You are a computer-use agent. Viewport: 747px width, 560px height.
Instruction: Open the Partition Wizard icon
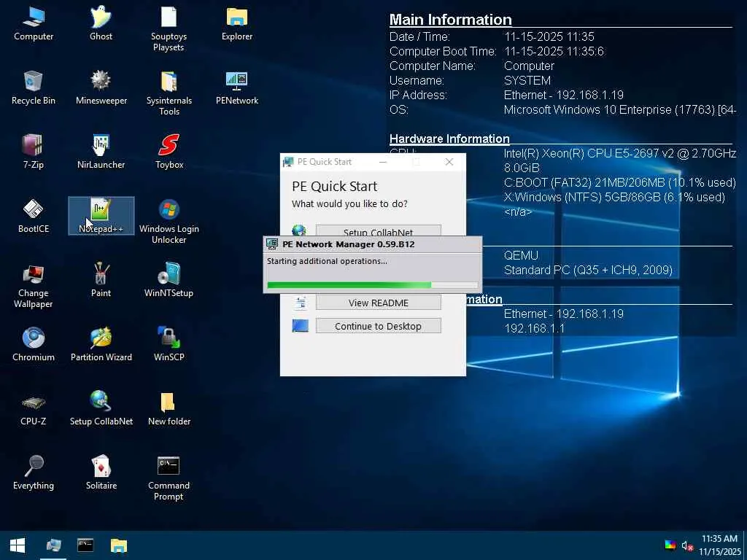[101, 345]
